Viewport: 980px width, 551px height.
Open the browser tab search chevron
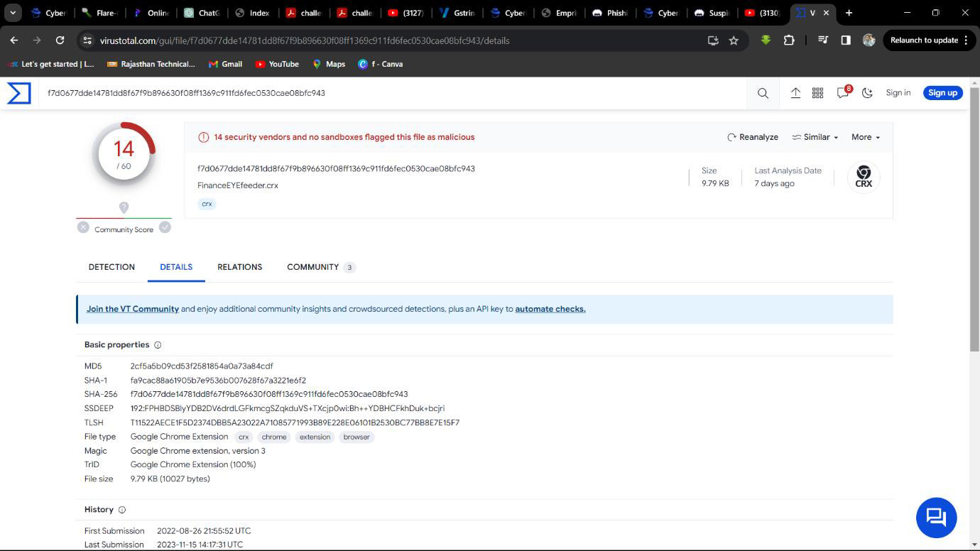click(13, 13)
